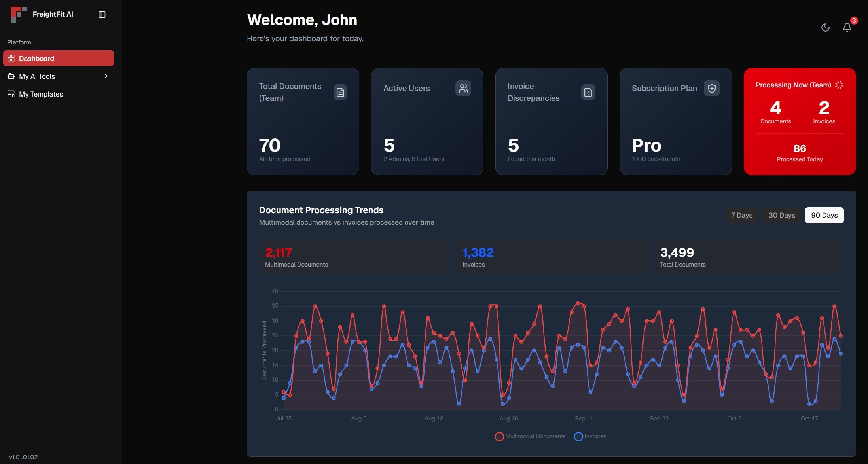Expand My AI Tools chevron
Viewport: 868px width, 464px height.
point(106,76)
